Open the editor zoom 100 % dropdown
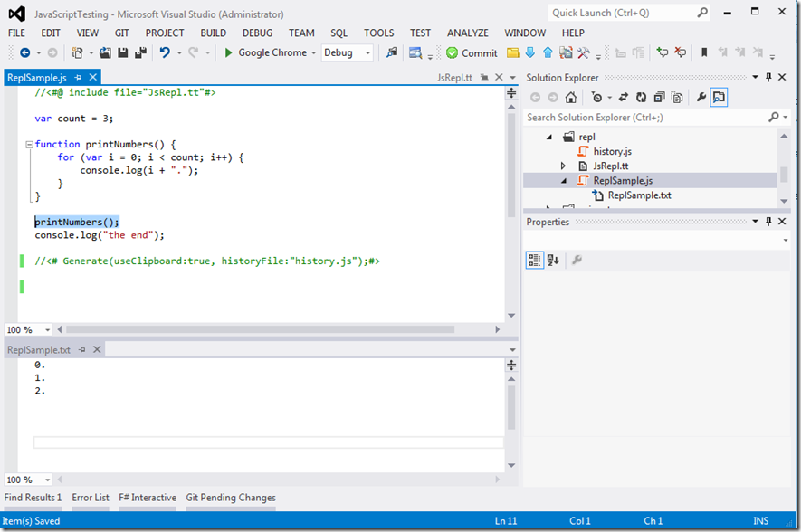Viewport: 801px width, 532px height. tap(47, 330)
